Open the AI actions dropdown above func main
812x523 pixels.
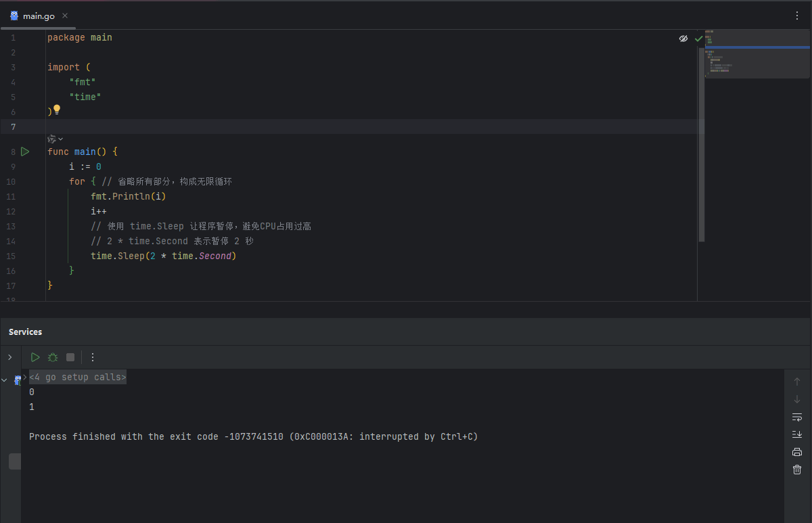pos(55,139)
